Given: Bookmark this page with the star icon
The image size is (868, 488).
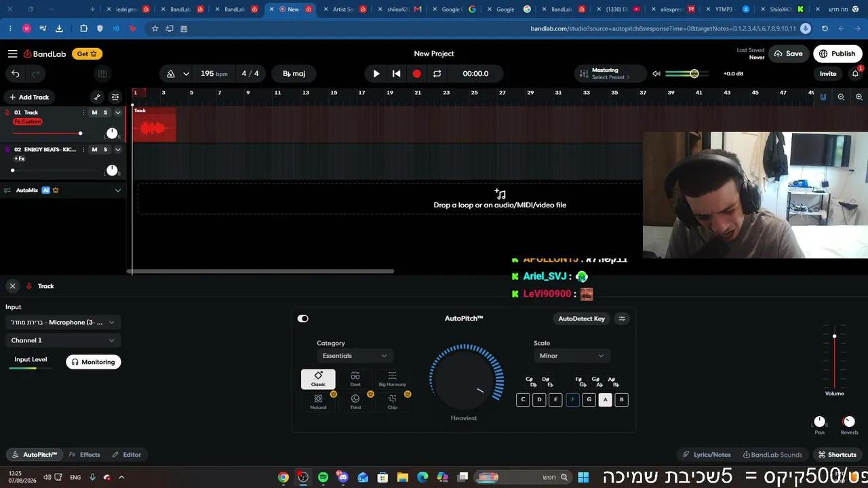Looking at the screenshot, I should (x=155, y=28).
